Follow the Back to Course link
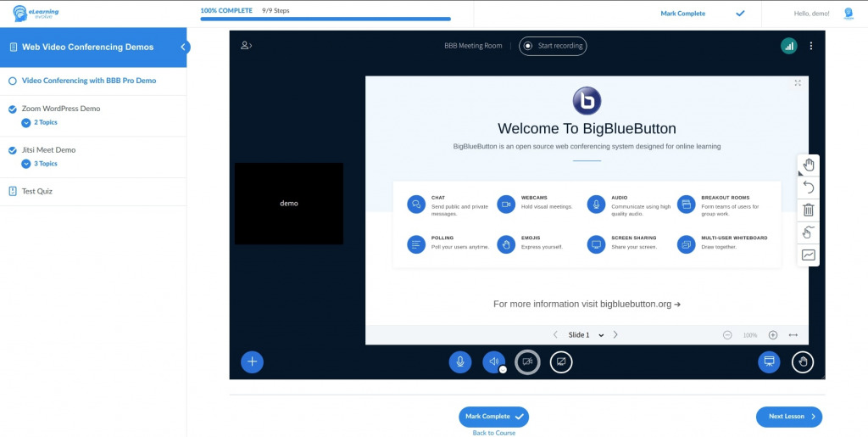The width and height of the screenshot is (868, 437). pyautogui.click(x=494, y=433)
